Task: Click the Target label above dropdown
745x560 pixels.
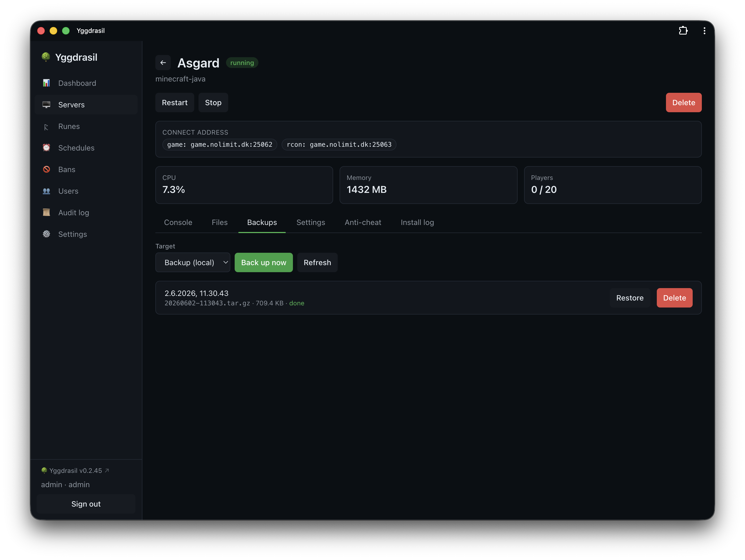Action: [165, 246]
